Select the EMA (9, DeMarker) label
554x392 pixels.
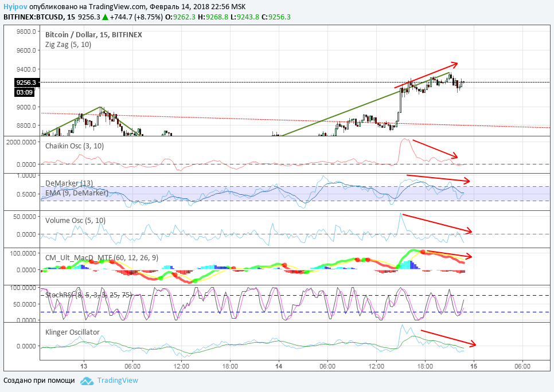pyautogui.click(x=77, y=193)
